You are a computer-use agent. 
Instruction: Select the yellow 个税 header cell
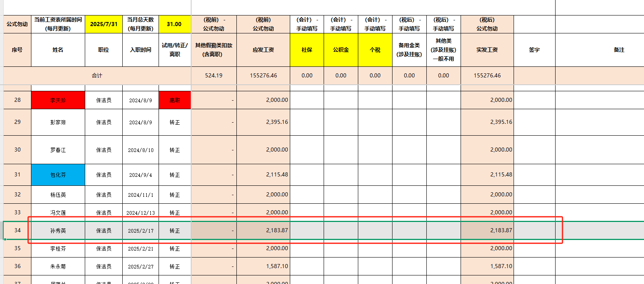pyautogui.click(x=375, y=50)
